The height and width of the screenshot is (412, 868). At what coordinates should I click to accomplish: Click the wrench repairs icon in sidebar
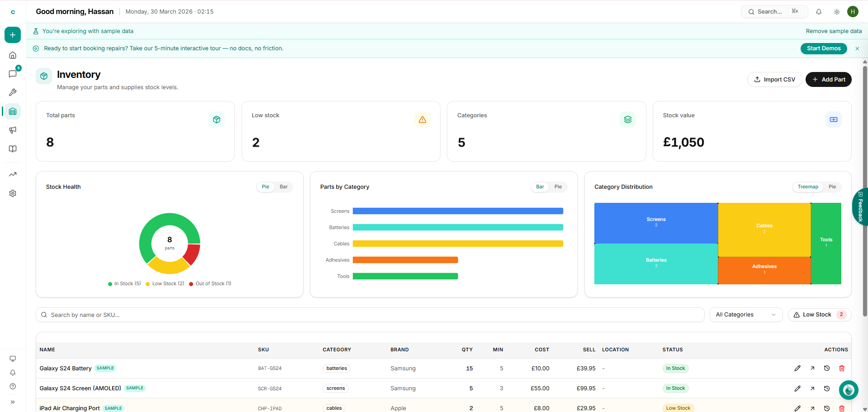tap(13, 92)
